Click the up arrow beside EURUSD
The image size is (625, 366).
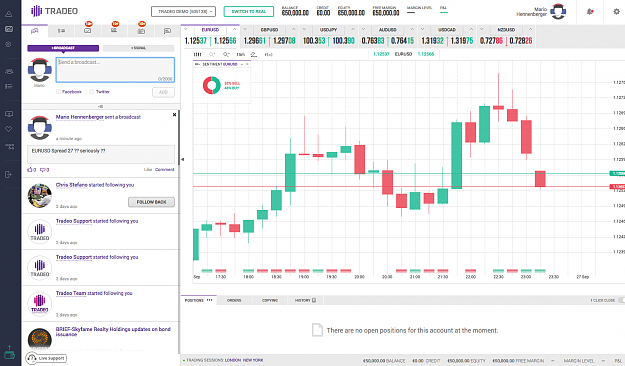click(x=234, y=29)
